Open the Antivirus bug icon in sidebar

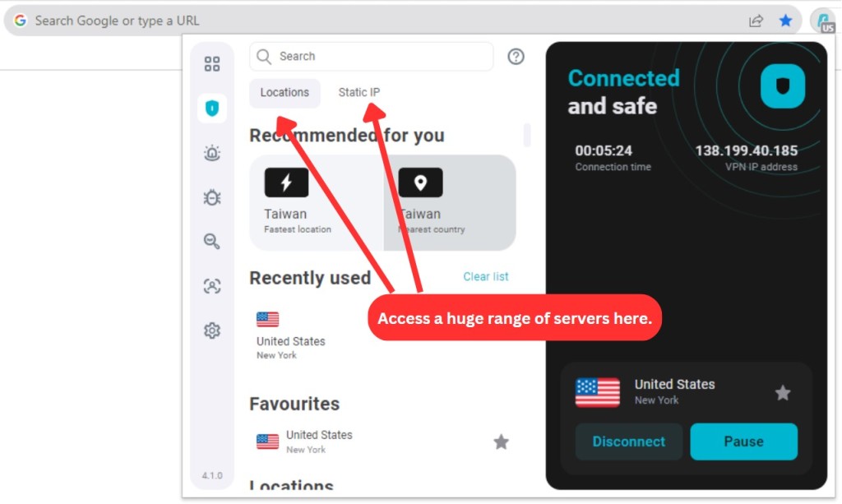click(212, 197)
